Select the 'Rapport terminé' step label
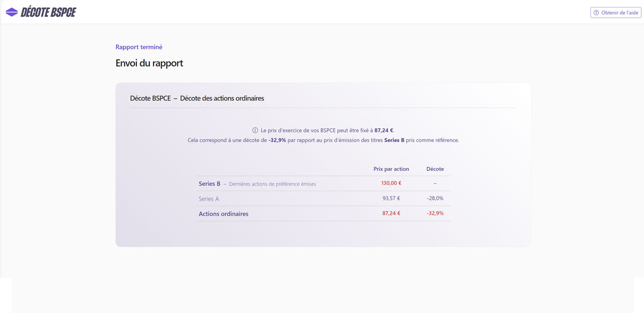Image resolution: width=644 pixels, height=313 pixels. [x=138, y=47]
